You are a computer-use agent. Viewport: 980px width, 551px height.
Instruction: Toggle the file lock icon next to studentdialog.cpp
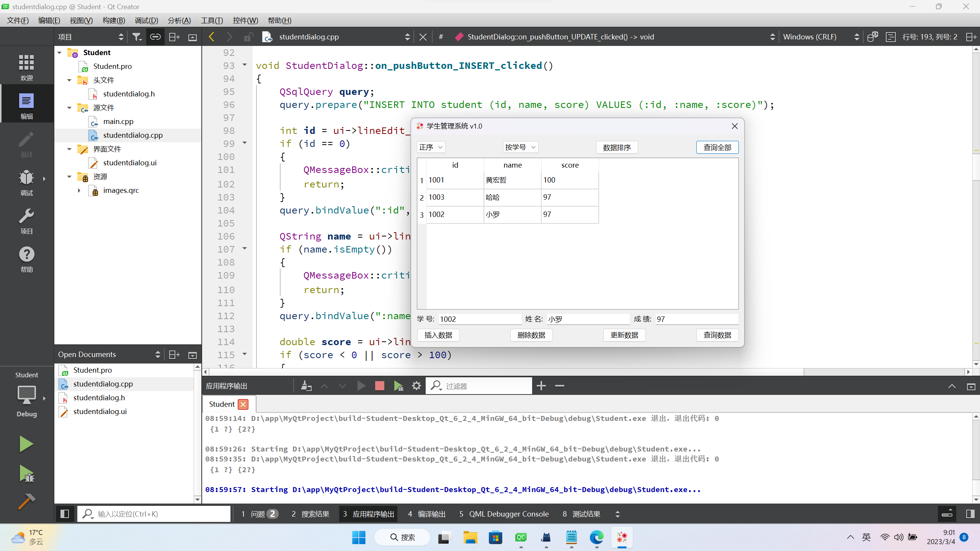[x=248, y=36]
